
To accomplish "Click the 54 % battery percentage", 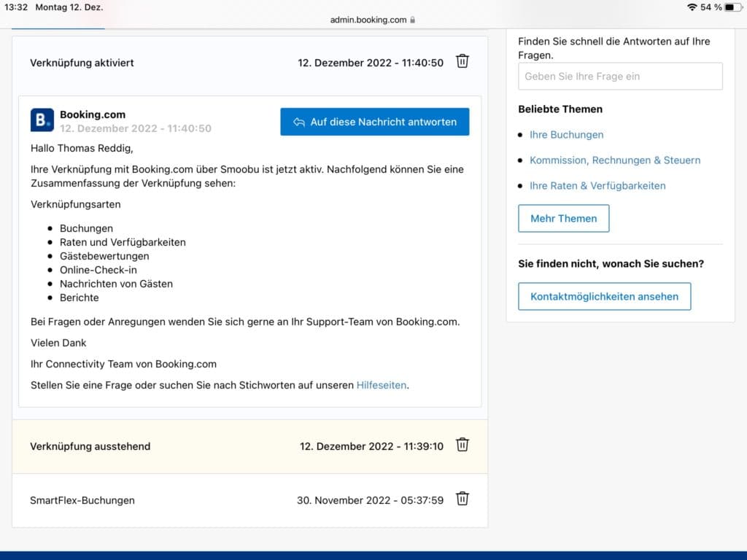I will (x=711, y=7).
